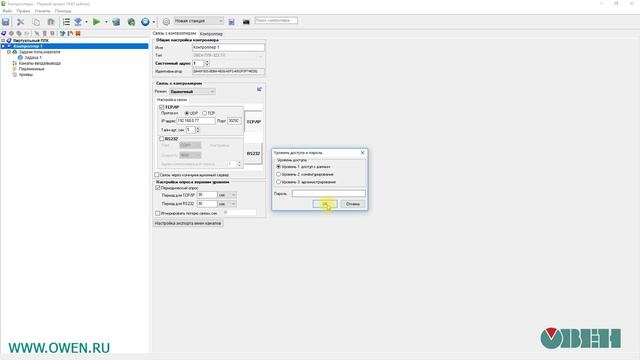Select Переменные in the tree
This screenshot has height=360, width=640.
(31, 69)
